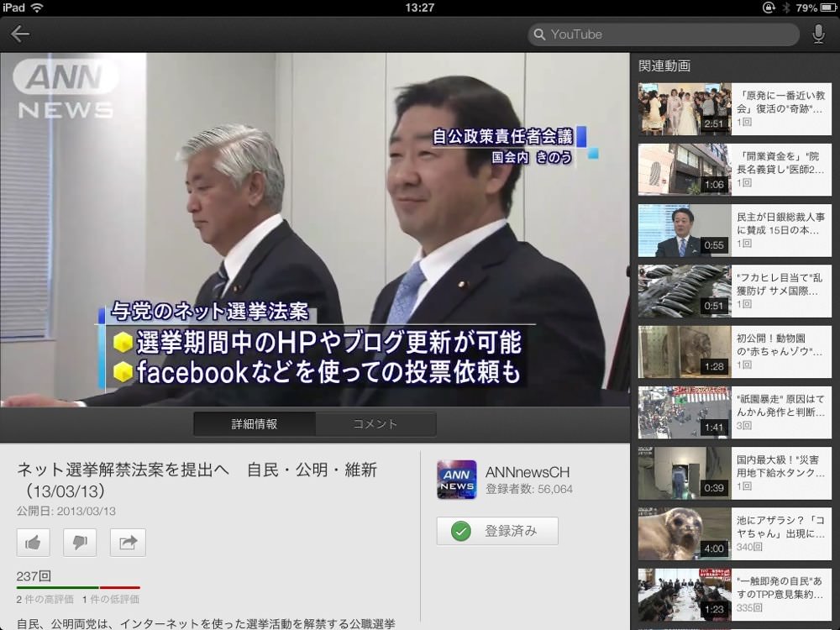840x630 pixels.
Task: Select title 民主が日銀総裁人事に賛成
Action: click(x=780, y=223)
